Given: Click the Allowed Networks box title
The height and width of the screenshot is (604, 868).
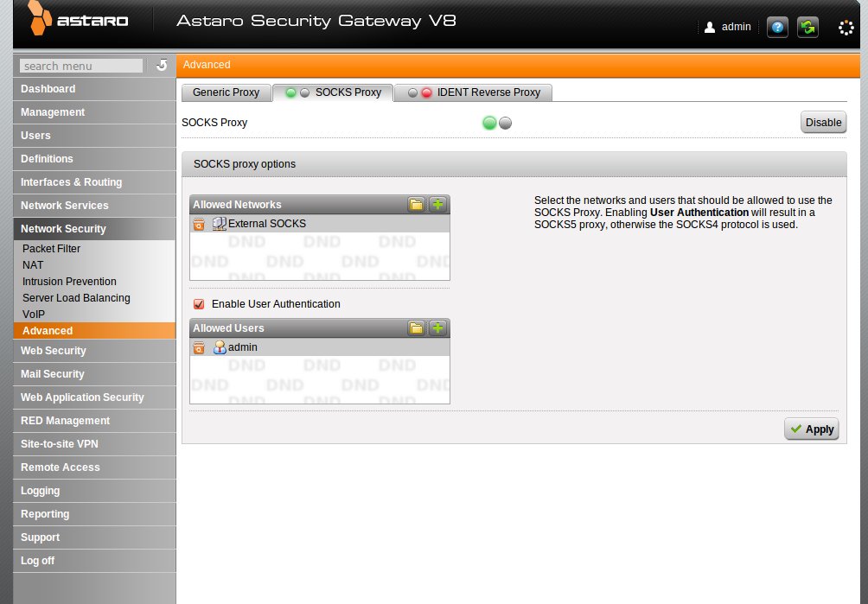Looking at the screenshot, I should coord(237,205).
